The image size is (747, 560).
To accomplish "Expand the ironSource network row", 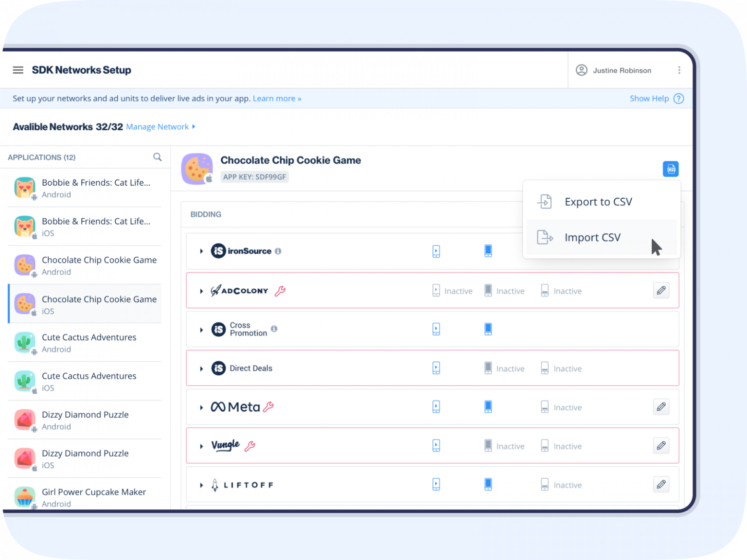I will [x=201, y=251].
